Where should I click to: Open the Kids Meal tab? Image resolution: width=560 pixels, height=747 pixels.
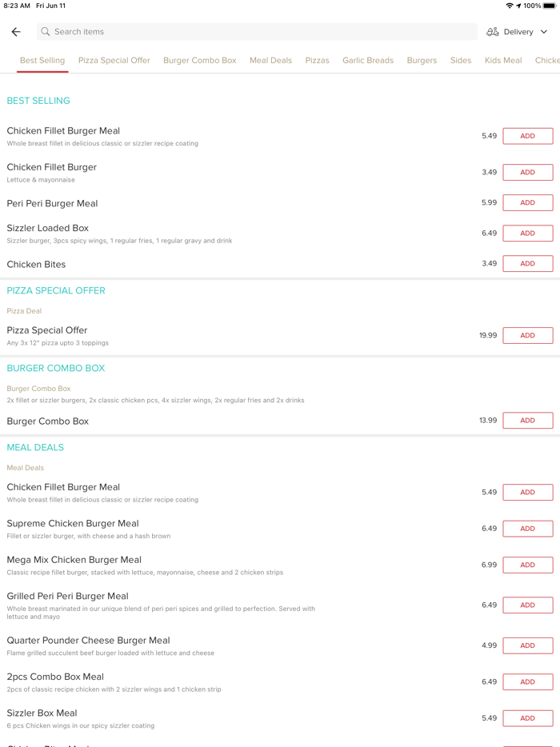click(x=503, y=61)
